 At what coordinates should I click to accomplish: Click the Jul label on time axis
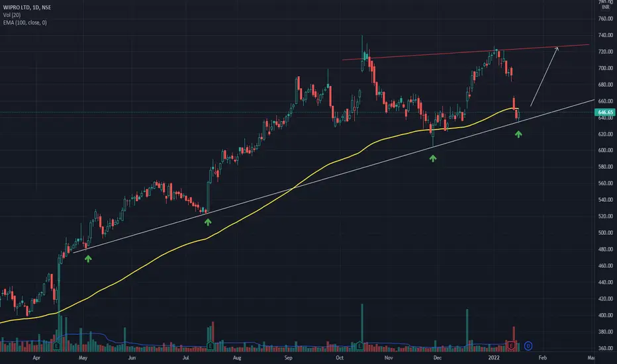coord(186,357)
